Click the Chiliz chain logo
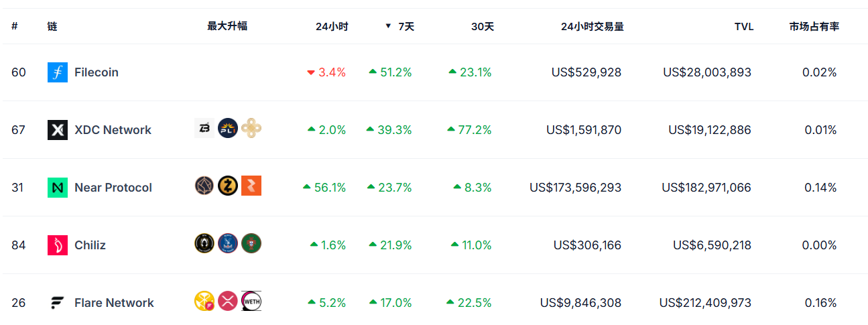 58,245
